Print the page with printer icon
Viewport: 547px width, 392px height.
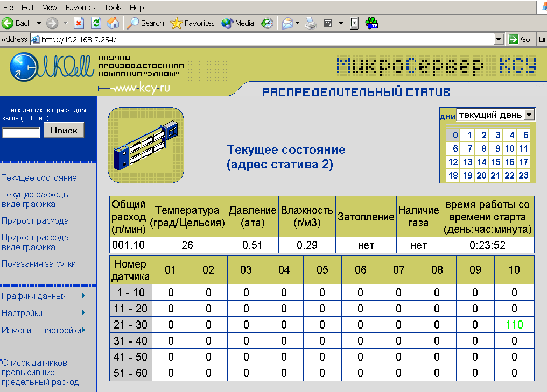tap(311, 23)
